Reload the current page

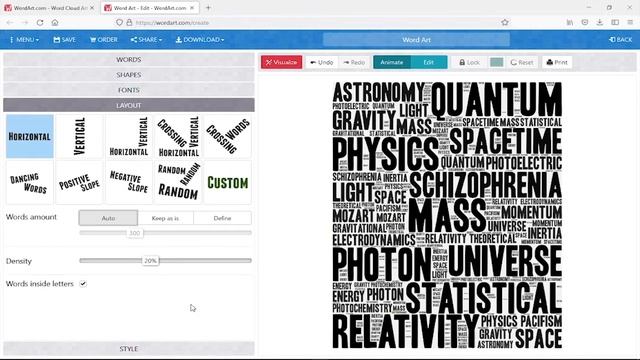click(x=40, y=22)
